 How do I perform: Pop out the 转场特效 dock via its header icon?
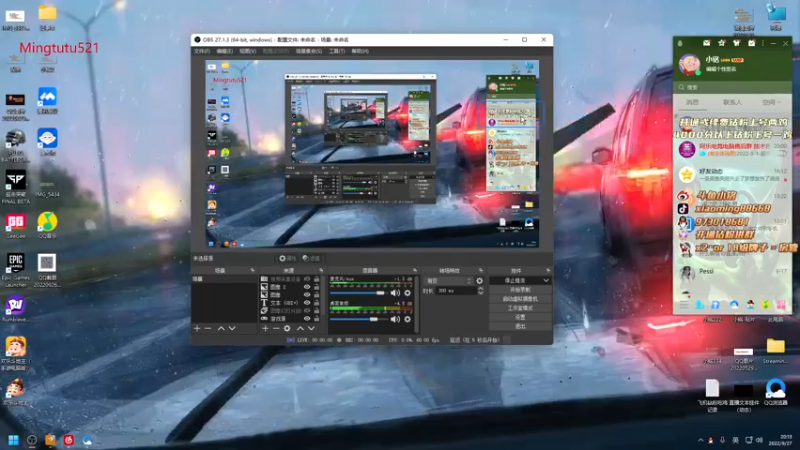(x=481, y=270)
